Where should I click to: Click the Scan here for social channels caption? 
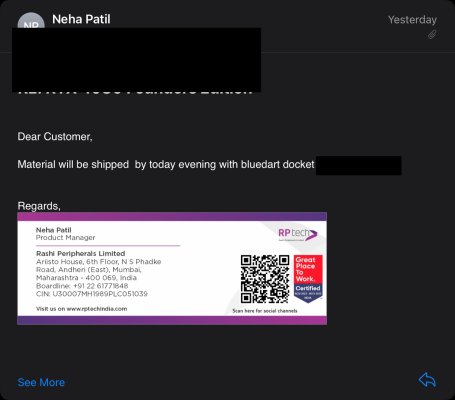pos(265,311)
